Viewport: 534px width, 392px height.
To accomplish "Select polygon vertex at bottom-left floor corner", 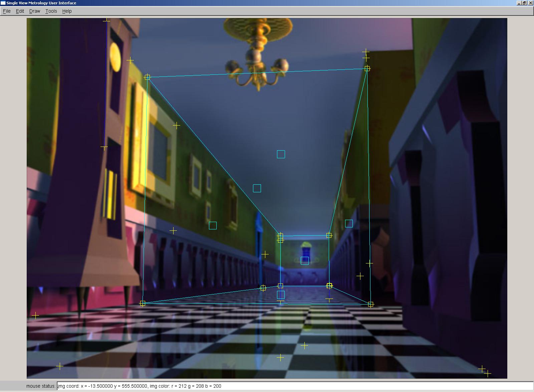I will click(143, 303).
